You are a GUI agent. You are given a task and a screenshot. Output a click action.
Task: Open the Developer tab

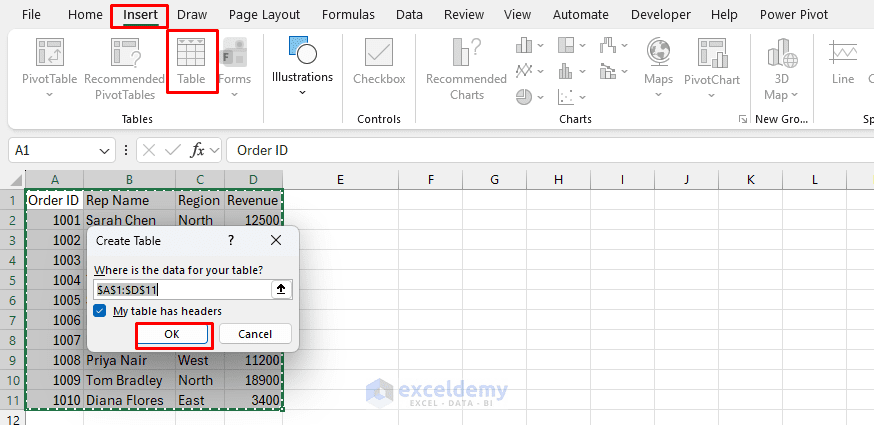click(x=661, y=15)
